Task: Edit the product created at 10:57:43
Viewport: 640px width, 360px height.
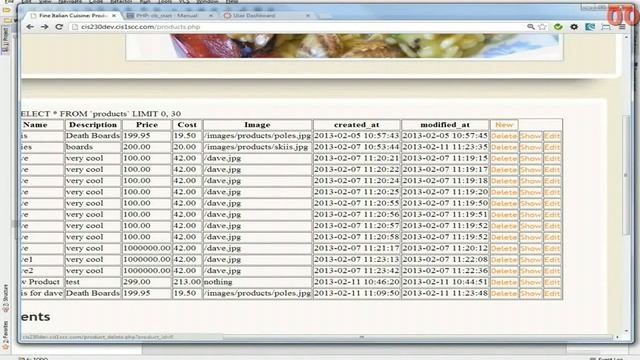Action: coord(552,136)
